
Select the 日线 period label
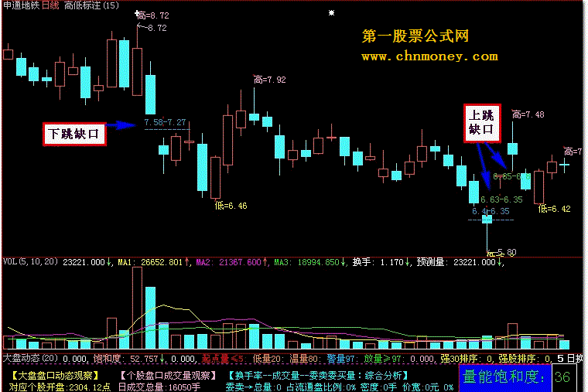click(x=50, y=5)
